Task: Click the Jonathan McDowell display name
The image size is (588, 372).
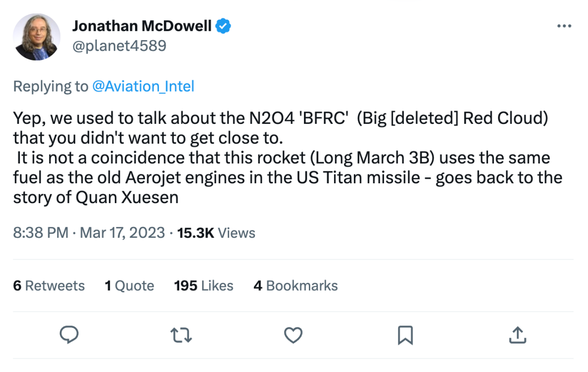Action: 142,26
